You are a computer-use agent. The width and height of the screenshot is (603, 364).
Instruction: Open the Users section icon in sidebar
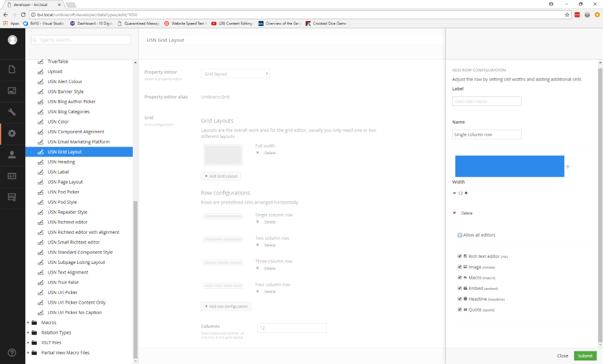[12, 154]
